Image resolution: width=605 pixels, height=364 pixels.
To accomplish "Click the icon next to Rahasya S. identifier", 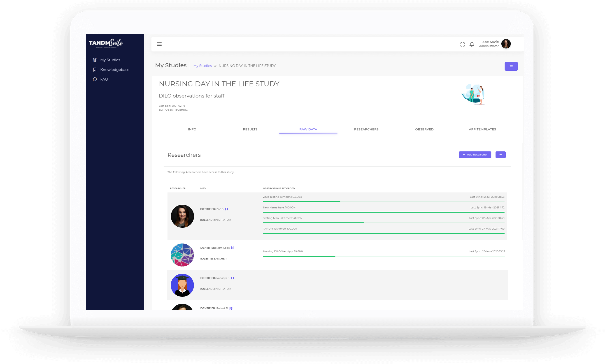I will click(232, 278).
